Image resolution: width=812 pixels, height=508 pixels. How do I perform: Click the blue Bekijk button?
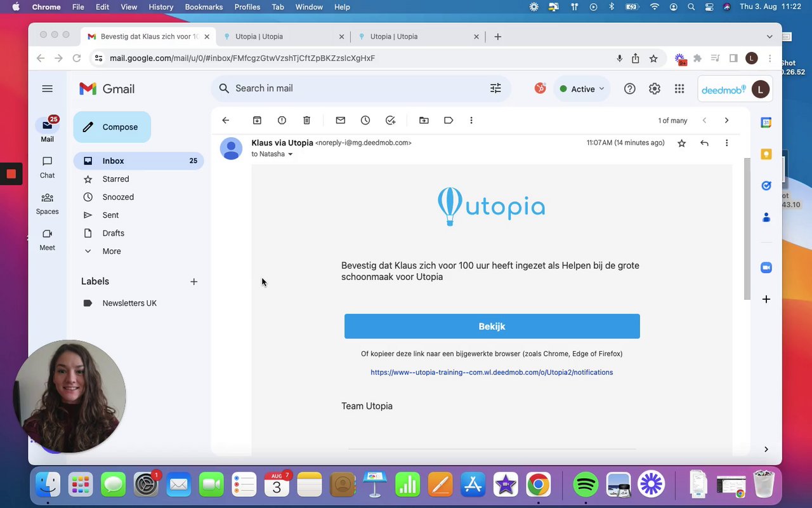click(492, 326)
